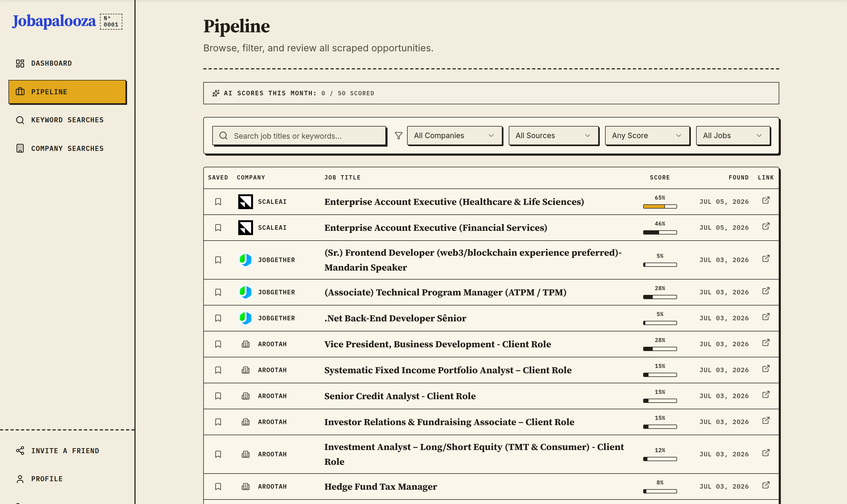
Task: Open the All Sources dropdown
Action: [x=553, y=136]
